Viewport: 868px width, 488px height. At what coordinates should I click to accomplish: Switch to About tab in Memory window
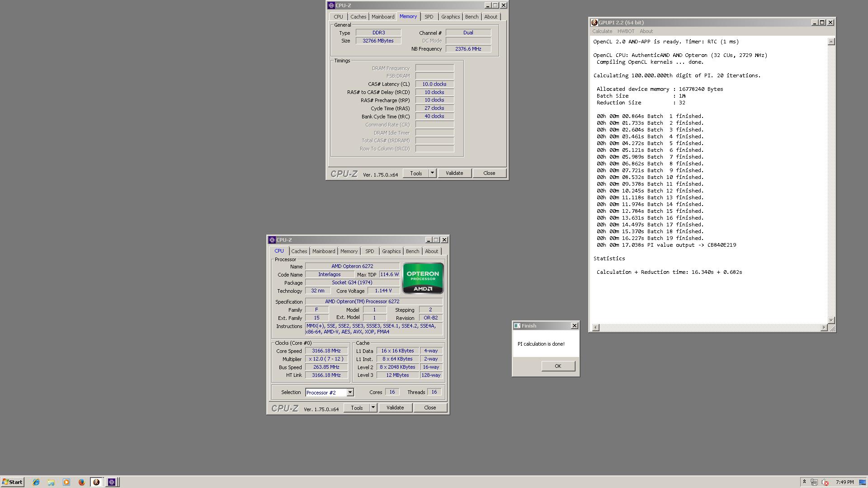tap(491, 17)
